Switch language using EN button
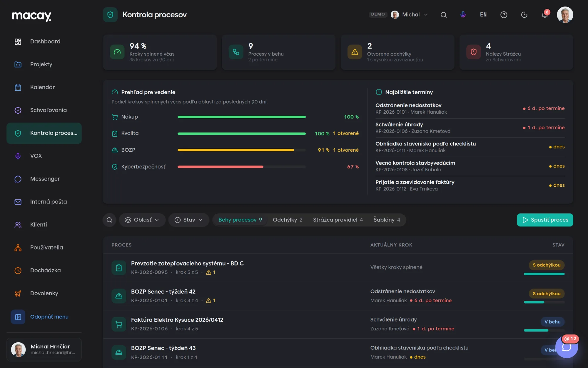The width and height of the screenshot is (588, 368). click(483, 15)
